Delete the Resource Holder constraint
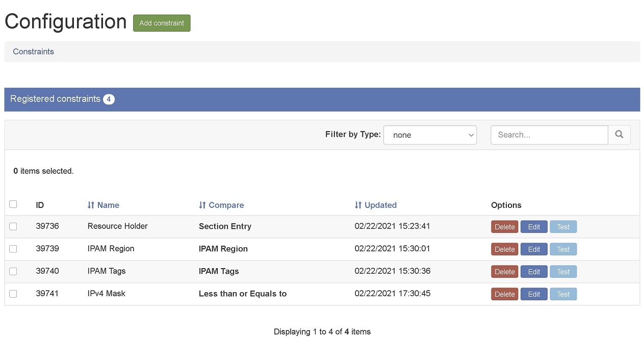644x338 pixels. (x=504, y=227)
